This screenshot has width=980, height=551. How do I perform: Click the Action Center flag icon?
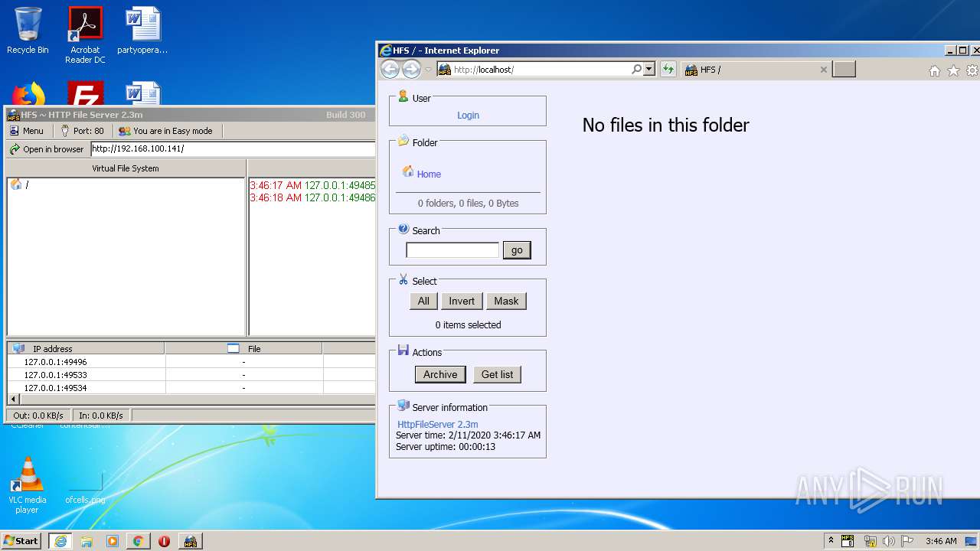coord(907,541)
